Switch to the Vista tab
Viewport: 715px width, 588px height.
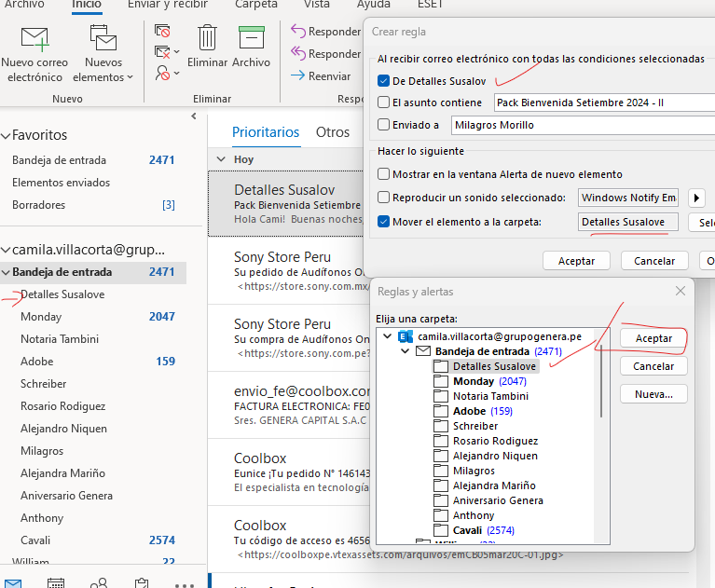pos(316,5)
